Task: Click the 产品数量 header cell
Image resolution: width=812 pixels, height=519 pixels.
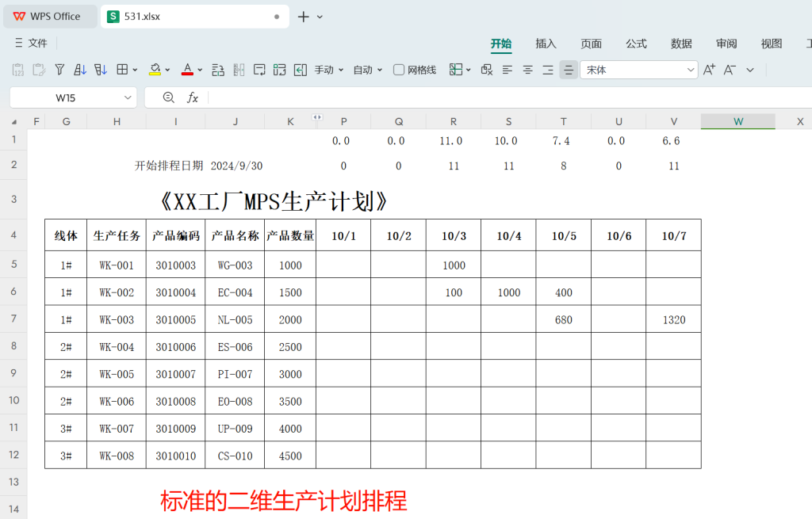Action: pyautogui.click(x=290, y=236)
